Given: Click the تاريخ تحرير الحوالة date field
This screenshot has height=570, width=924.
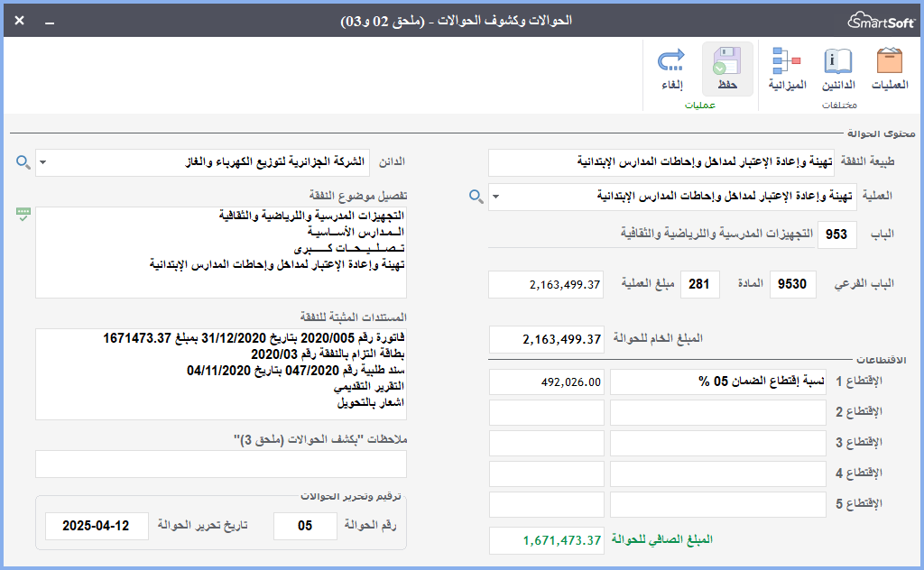Looking at the screenshot, I should tap(97, 526).
